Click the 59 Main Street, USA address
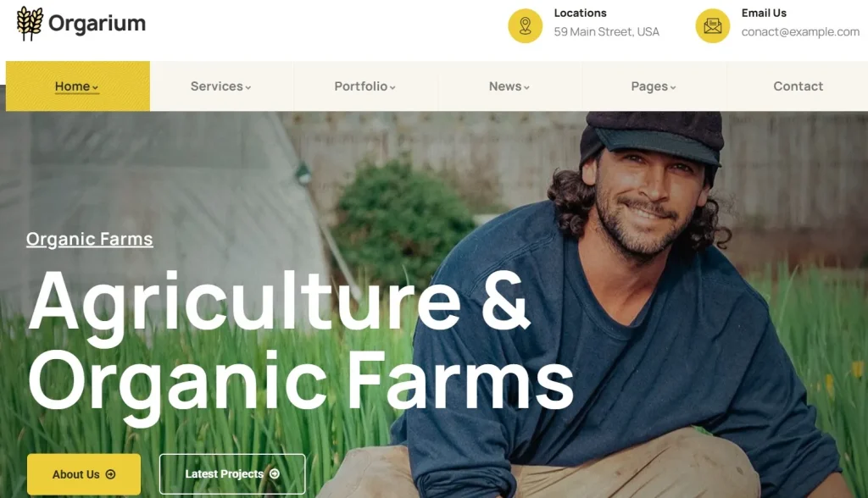This screenshot has height=498, width=868. (x=607, y=32)
